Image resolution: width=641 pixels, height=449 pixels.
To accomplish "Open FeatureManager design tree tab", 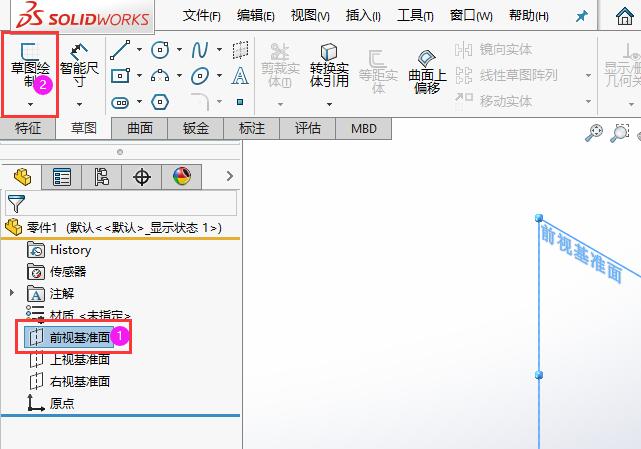I will coord(22,177).
